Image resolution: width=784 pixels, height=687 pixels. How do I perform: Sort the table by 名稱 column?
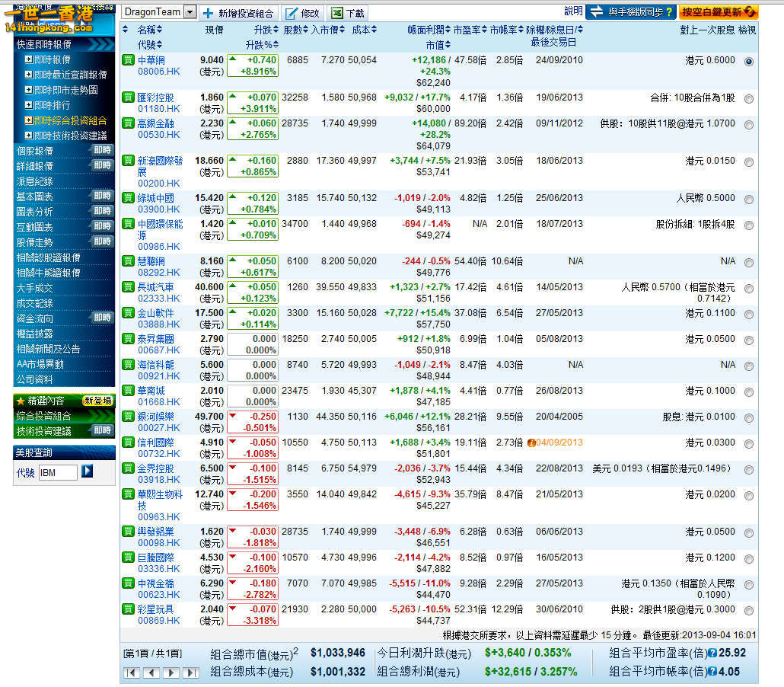[149, 30]
